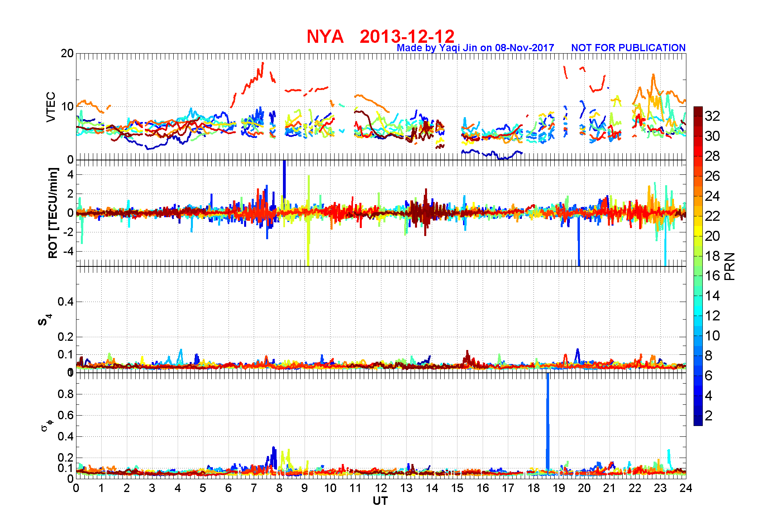Click the plot title 'NYA 2013-12-12'
Image resolution: width=762 pixels, height=532 pixels.
tap(381, 37)
